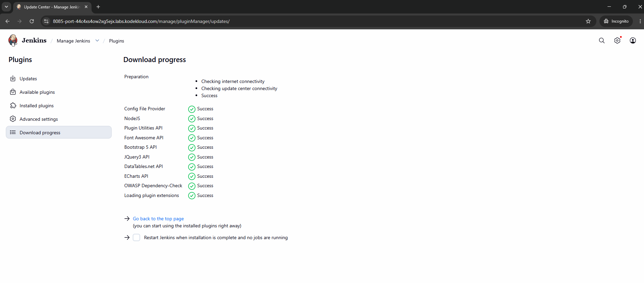Click success icon for JQuery3 API
Image resolution: width=644 pixels, height=283 pixels.
(192, 157)
